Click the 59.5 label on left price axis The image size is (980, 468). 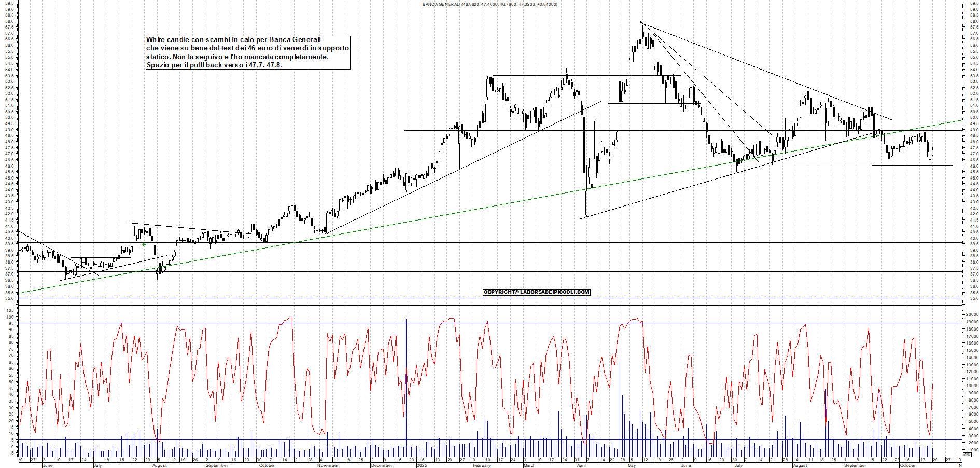click(x=9, y=3)
